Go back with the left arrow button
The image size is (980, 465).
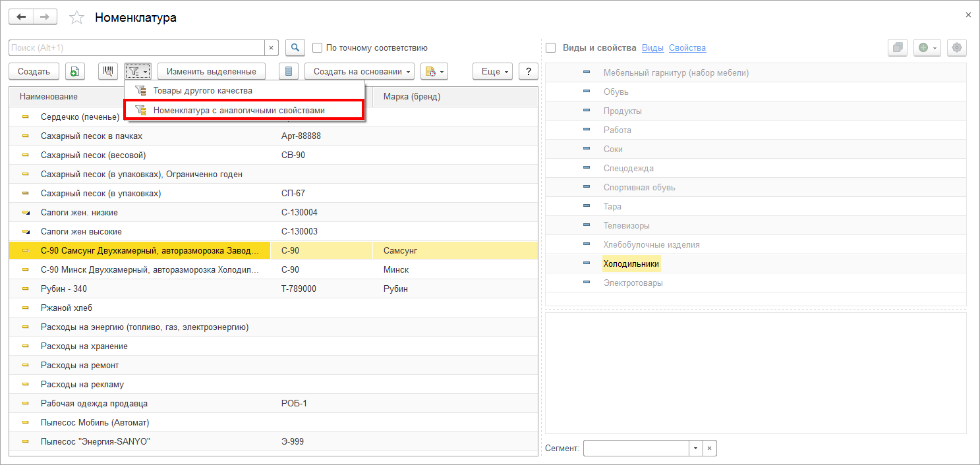[20, 17]
